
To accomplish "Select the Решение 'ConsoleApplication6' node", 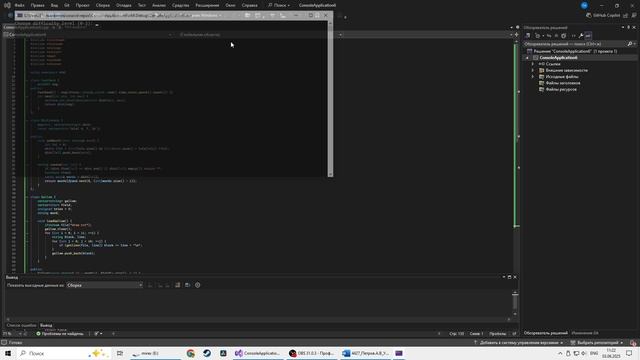I will point(571,51).
